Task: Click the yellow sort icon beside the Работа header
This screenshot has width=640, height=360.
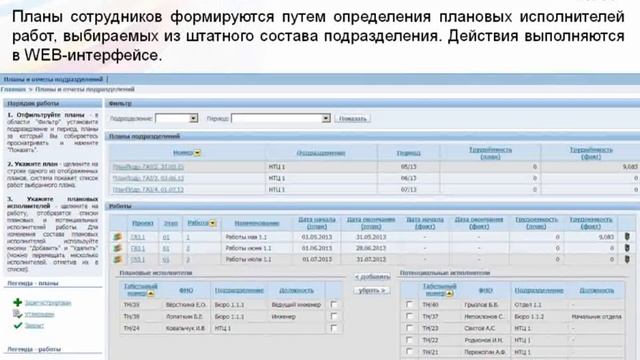Action: (x=212, y=223)
